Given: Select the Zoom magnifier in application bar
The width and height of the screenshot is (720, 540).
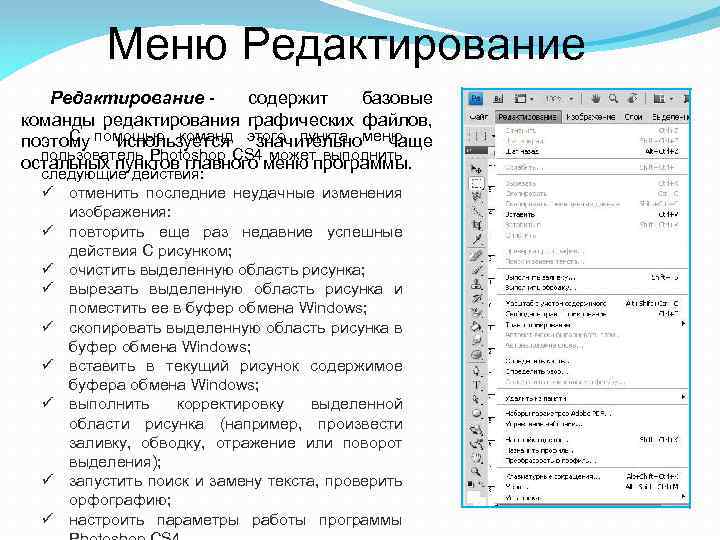Looking at the screenshot, I should point(613,98).
